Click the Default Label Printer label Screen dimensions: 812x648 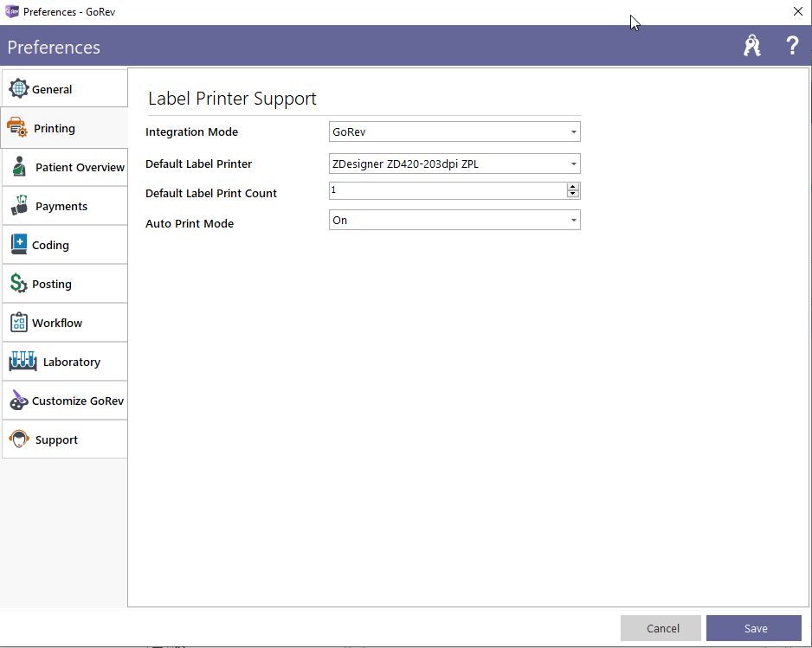(198, 164)
